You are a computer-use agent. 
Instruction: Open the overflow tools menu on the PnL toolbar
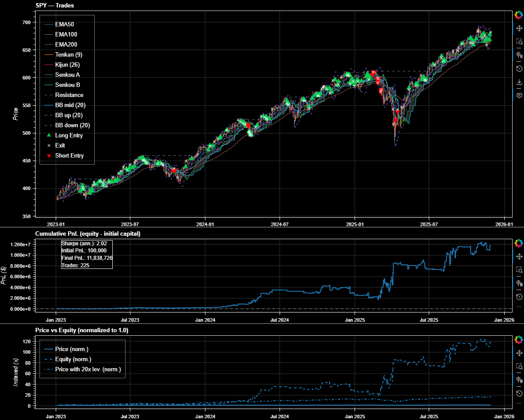[518, 306]
